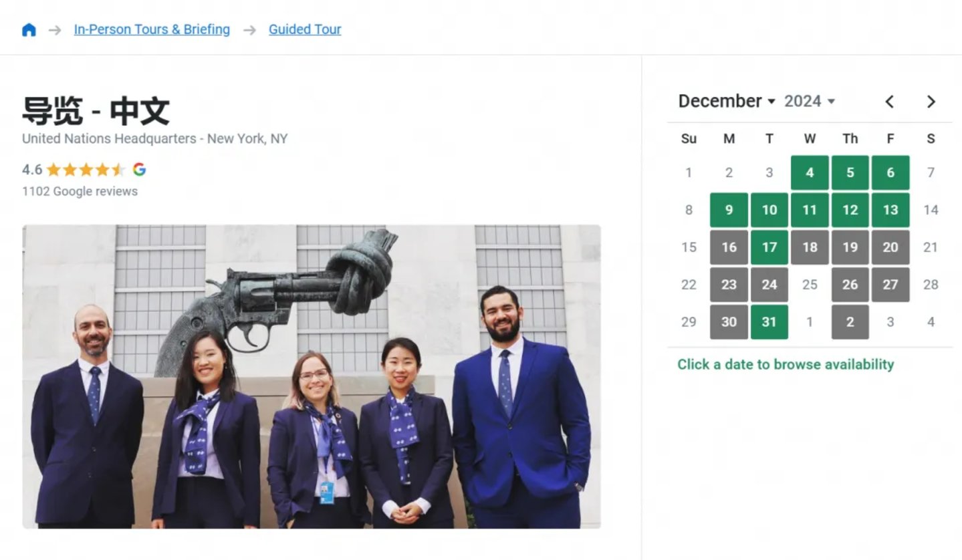Click the greyed-out December 16 date
The width and height of the screenshot is (962, 560).
729,248
